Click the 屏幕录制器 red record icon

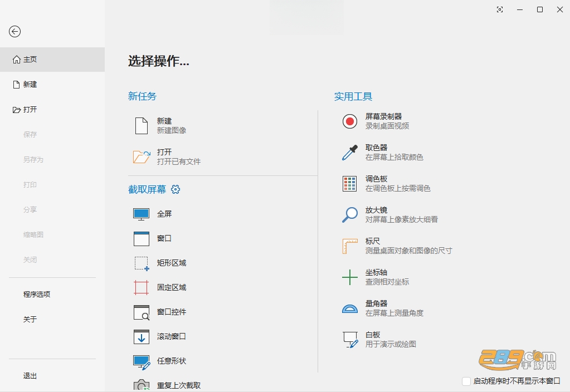click(x=350, y=121)
